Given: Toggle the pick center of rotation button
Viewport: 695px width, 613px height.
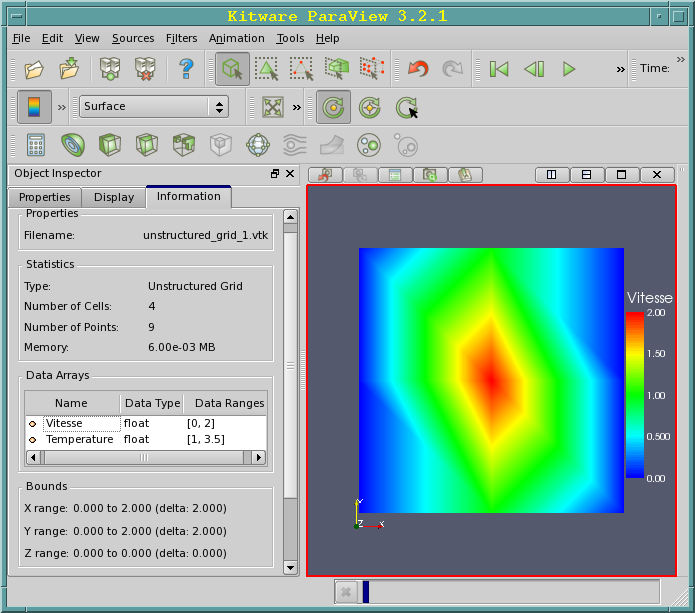Looking at the screenshot, I should pyautogui.click(x=407, y=107).
